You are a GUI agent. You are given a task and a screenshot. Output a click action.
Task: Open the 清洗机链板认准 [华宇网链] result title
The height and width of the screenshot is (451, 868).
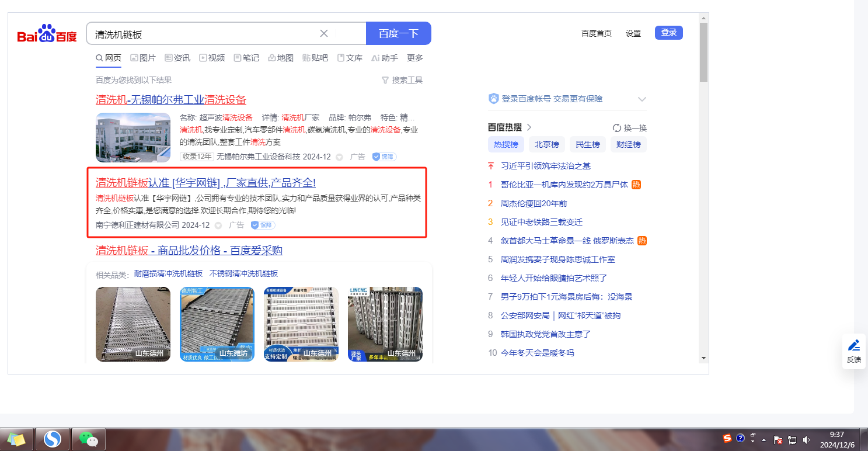click(205, 182)
